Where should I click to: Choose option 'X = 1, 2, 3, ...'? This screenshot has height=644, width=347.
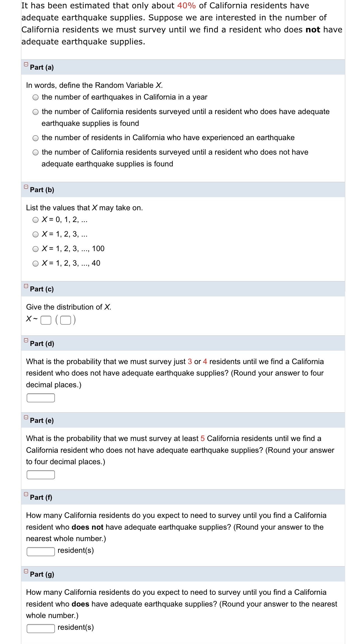[35, 235]
